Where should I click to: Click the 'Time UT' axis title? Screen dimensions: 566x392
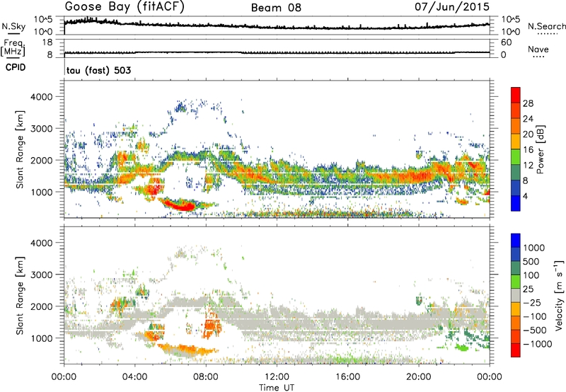[x=277, y=387]
